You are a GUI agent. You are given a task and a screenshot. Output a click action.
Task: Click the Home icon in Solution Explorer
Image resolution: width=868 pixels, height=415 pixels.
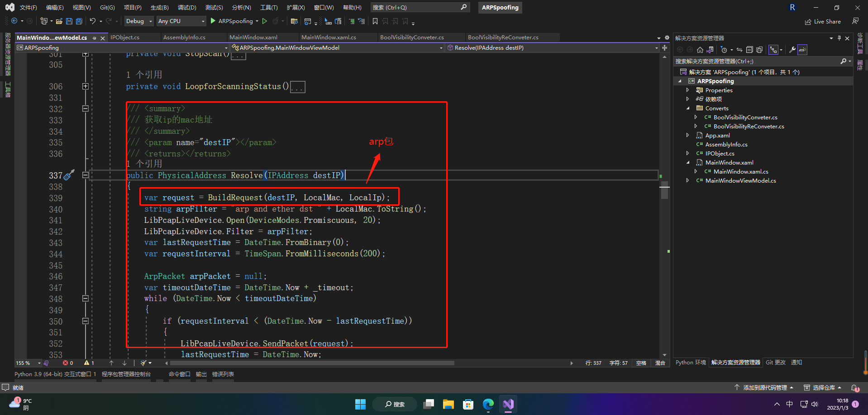tap(700, 50)
